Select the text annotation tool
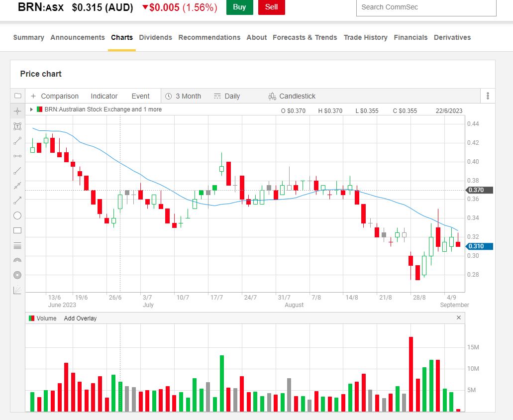The width and height of the screenshot is (513, 420). pyautogui.click(x=17, y=126)
